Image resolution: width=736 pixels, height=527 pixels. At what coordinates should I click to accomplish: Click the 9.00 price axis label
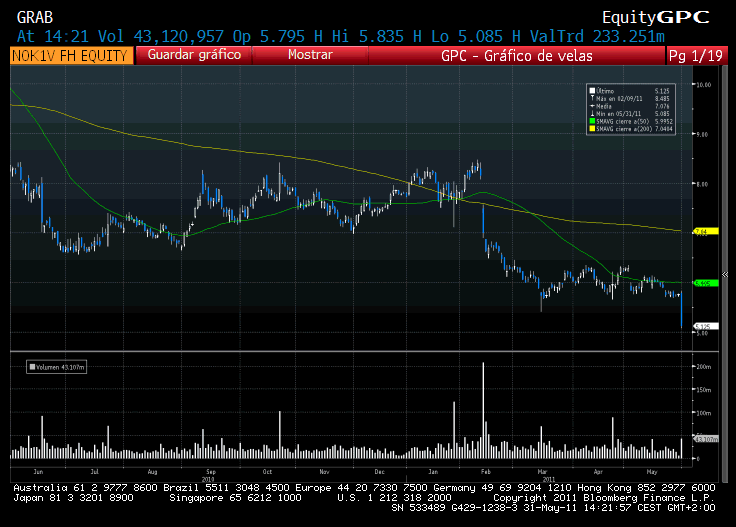(702, 135)
